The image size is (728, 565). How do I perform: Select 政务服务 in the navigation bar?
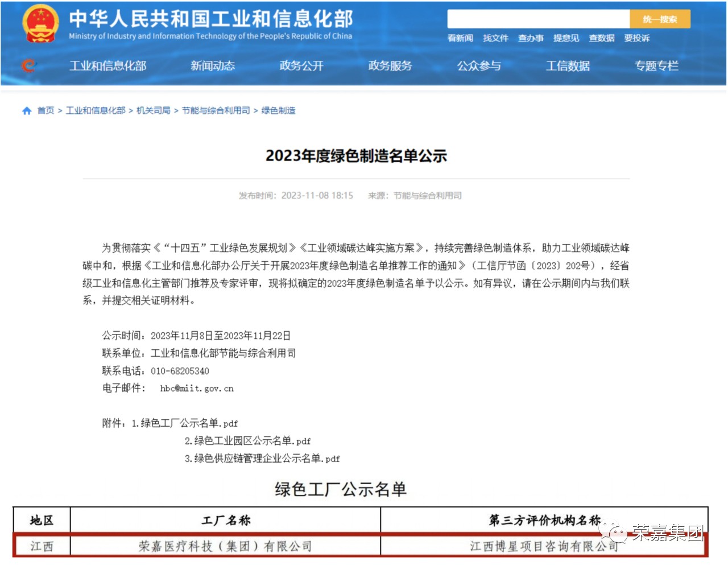coord(390,66)
